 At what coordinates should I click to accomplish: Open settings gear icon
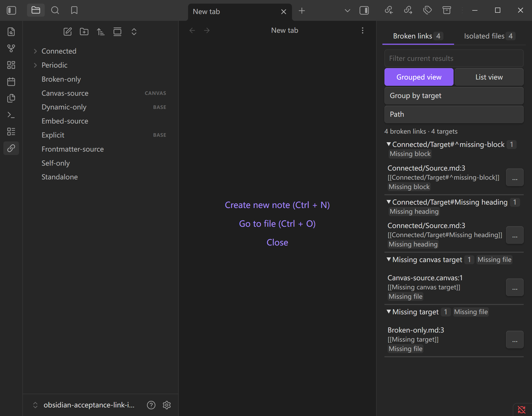coord(167,405)
